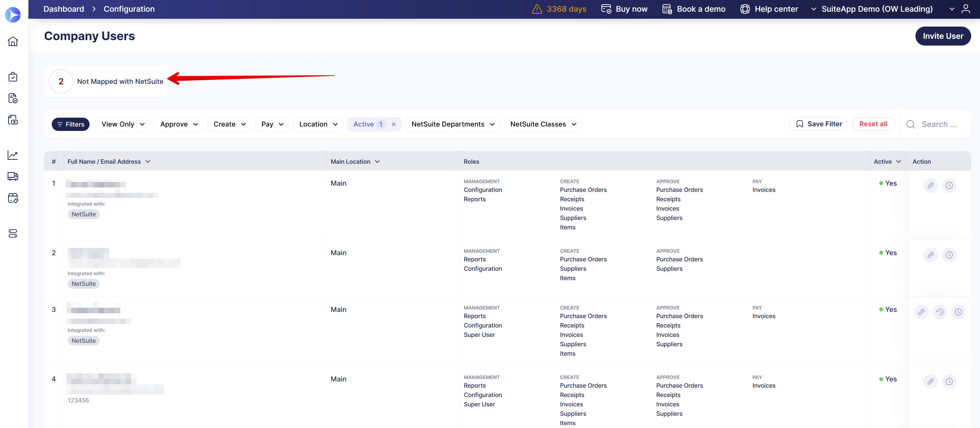
Task: Open the document check sidebar icon
Action: pyautogui.click(x=13, y=98)
